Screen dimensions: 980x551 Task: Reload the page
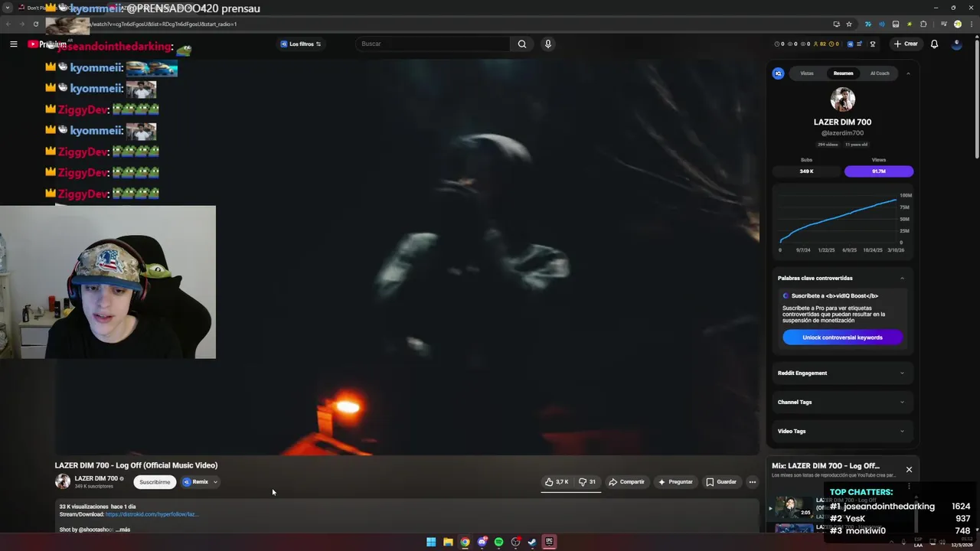pyautogui.click(x=35, y=24)
